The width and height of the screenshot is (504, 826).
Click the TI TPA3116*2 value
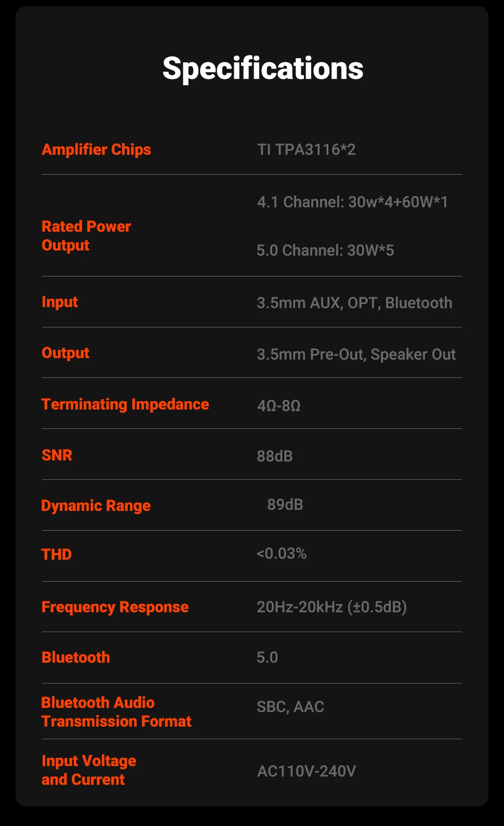click(307, 150)
